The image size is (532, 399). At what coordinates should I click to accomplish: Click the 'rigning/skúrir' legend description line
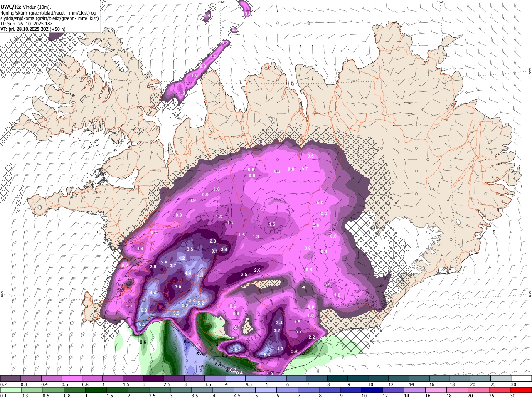pyautogui.click(x=48, y=13)
